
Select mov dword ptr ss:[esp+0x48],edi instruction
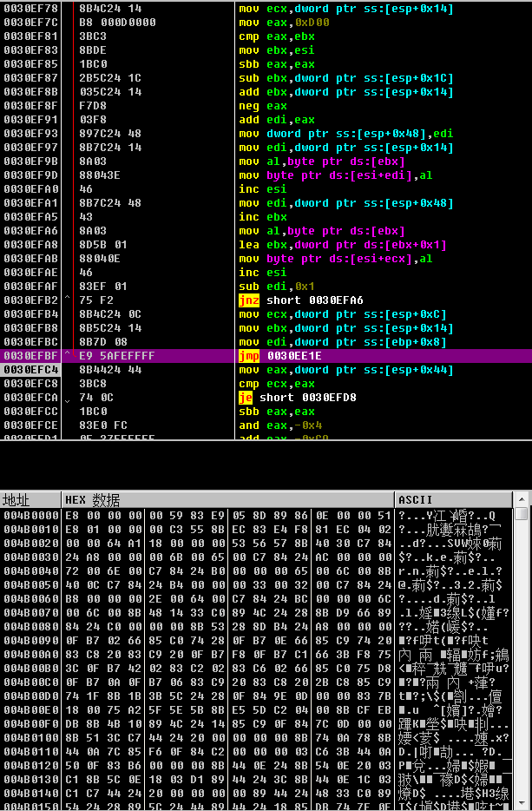(x=346, y=134)
